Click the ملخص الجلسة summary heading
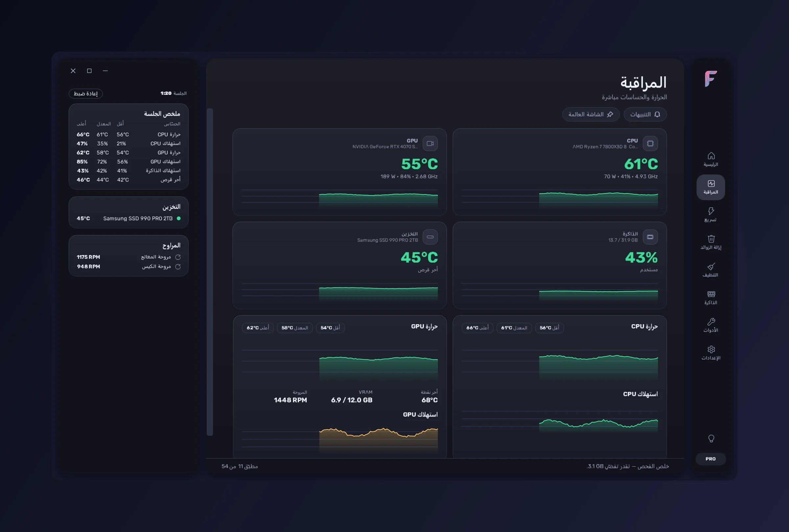Viewport: 789px width, 532px height. pyautogui.click(x=162, y=114)
